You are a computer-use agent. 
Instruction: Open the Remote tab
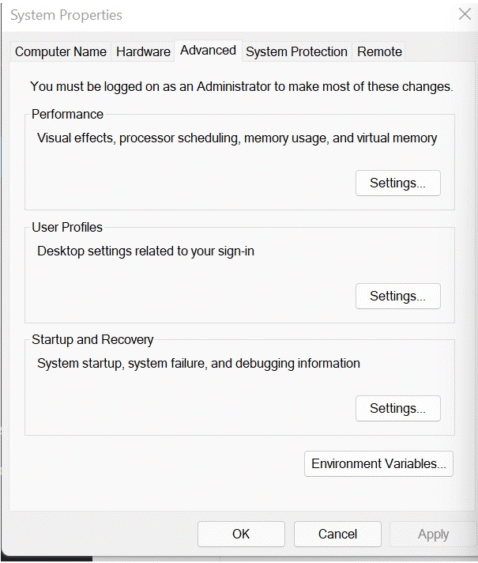(x=379, y=52)
